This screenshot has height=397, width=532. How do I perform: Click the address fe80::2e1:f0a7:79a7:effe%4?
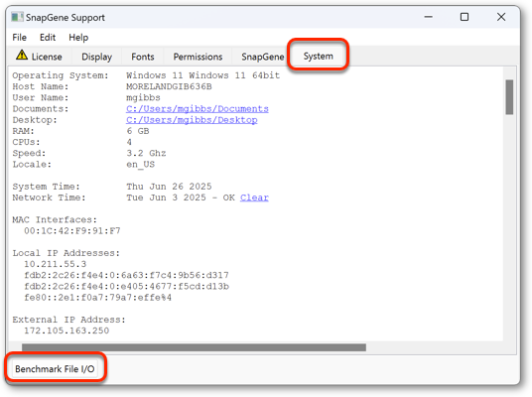point(97,298)
